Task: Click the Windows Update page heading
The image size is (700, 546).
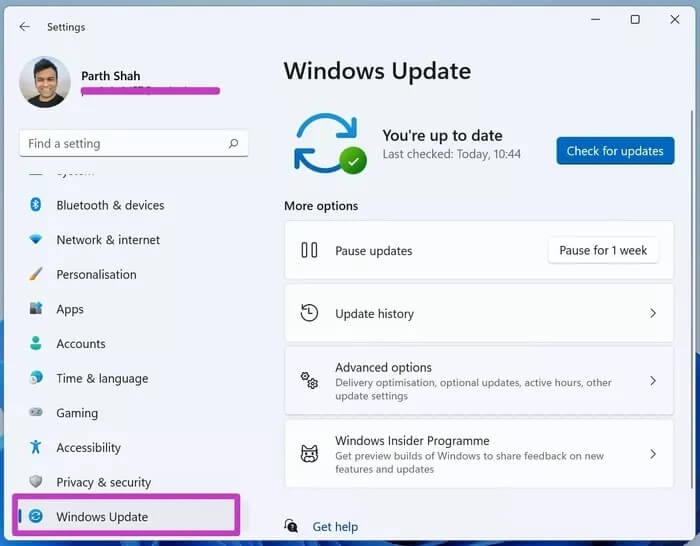Action: (x=377, y=71)
